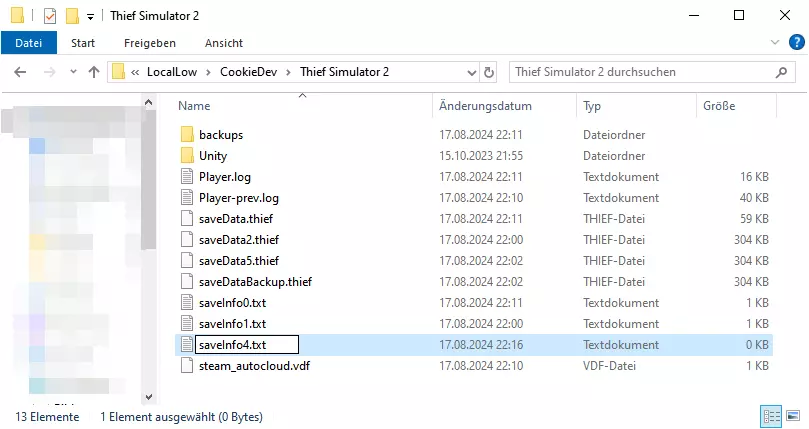Maximize the Thief Simulator 2 window

(x=739, y=15)
